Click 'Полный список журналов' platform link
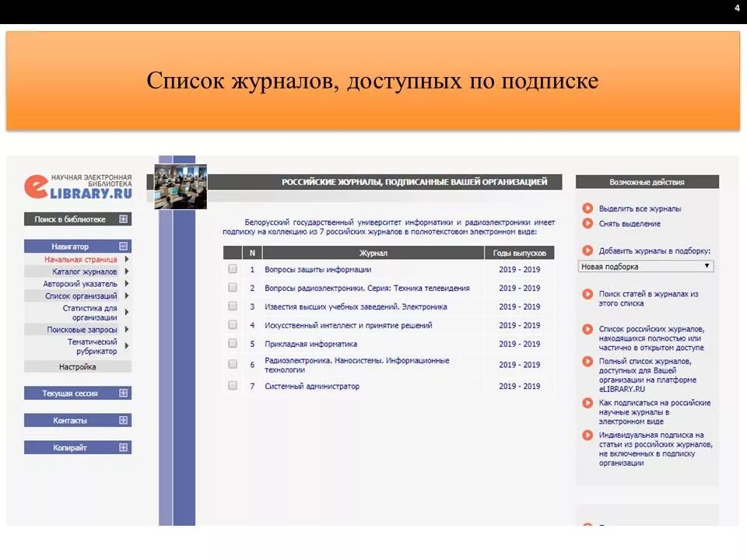This screenshot has width=747, height=560. [x=647, y=375]
